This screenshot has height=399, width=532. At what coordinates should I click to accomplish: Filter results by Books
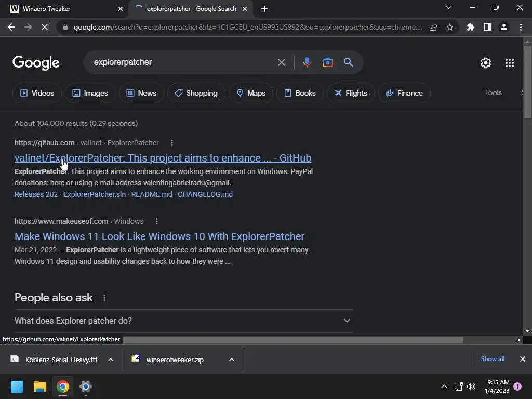click(300, 93)
